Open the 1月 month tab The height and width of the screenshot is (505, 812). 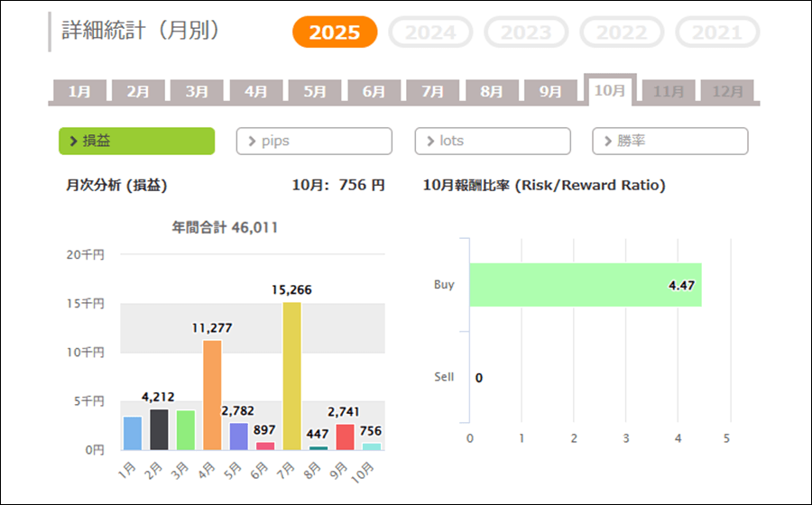point(79,92)
